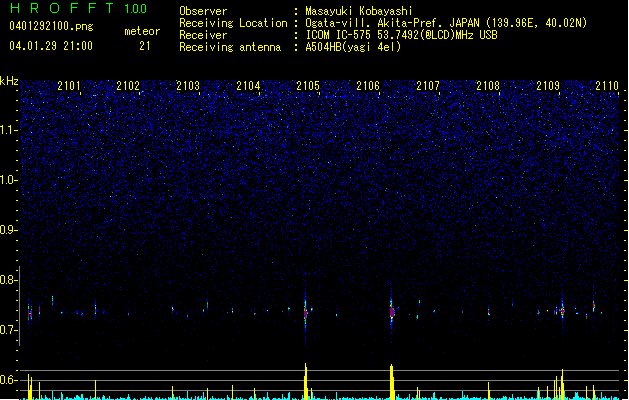The width and height of the screenshot is (629, 400).
Task: Click the Receiver label
Action: pyautogui.click(x=203, y=35)
